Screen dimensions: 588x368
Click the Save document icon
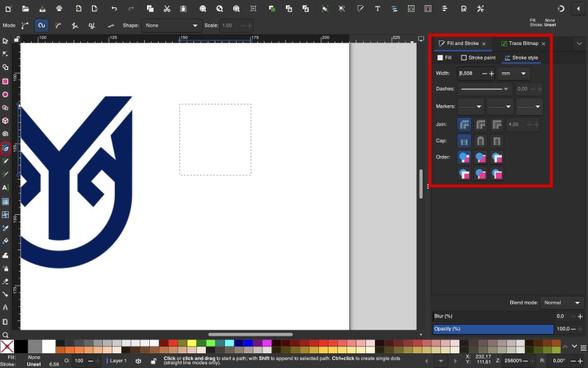42,9
